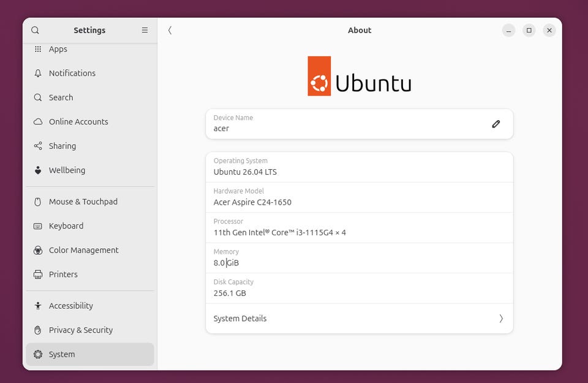The width and height of the screenshot is (588, 383).
Task: Open the Settings search icon
Action: click(x=35, y=30)
